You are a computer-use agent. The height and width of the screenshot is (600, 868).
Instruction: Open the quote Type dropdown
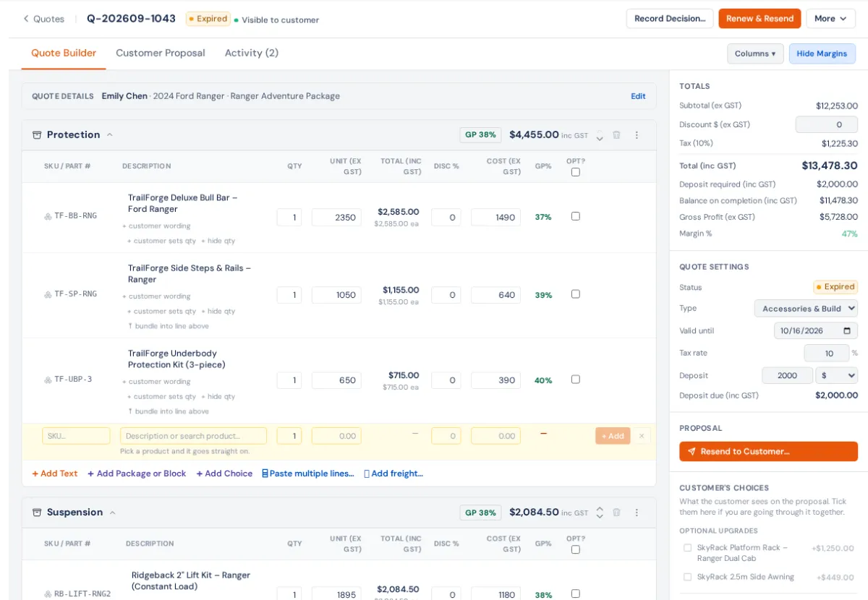[x=806, y=309]
